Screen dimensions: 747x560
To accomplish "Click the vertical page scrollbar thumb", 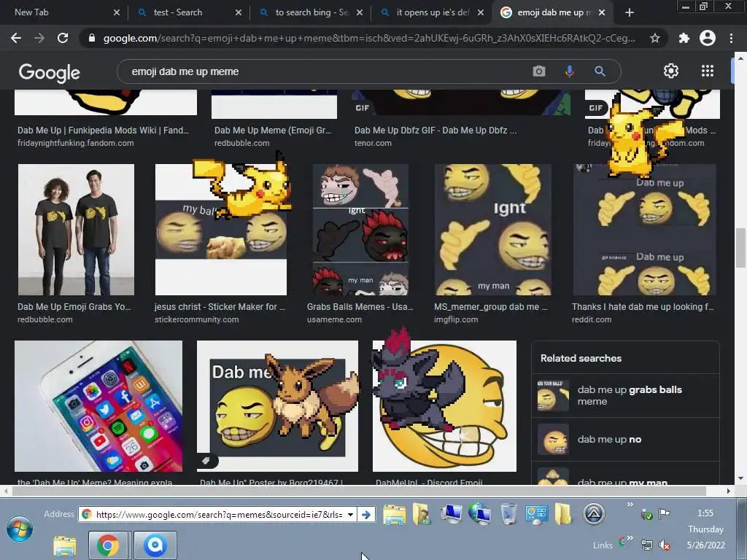I will pos(740,248).
